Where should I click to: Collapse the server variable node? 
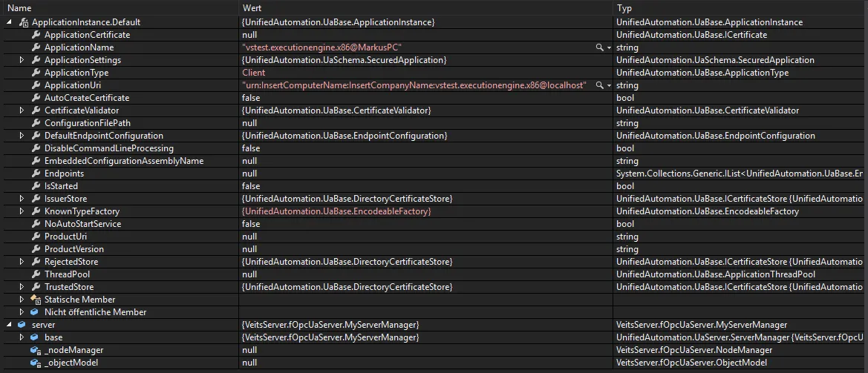coord(9,325)
